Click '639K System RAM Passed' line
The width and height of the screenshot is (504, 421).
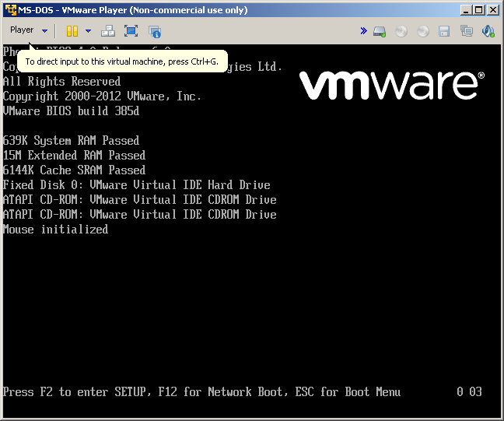click(x=71, y=141)
